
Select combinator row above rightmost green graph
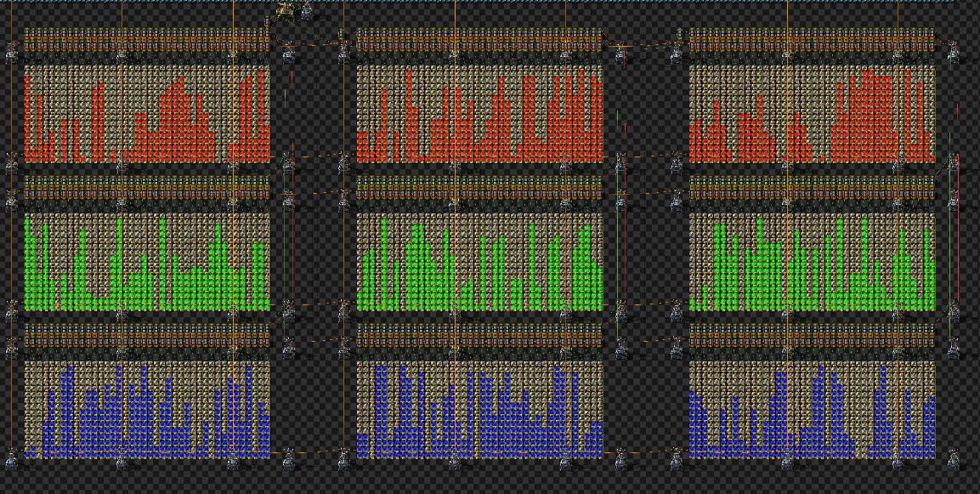coord(812,188)
